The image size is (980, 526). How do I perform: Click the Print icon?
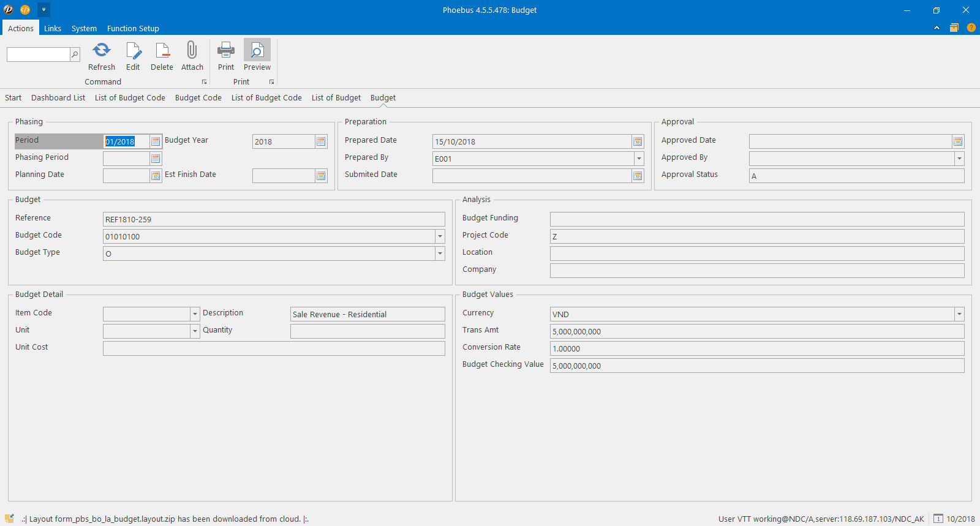click(226, 50)
